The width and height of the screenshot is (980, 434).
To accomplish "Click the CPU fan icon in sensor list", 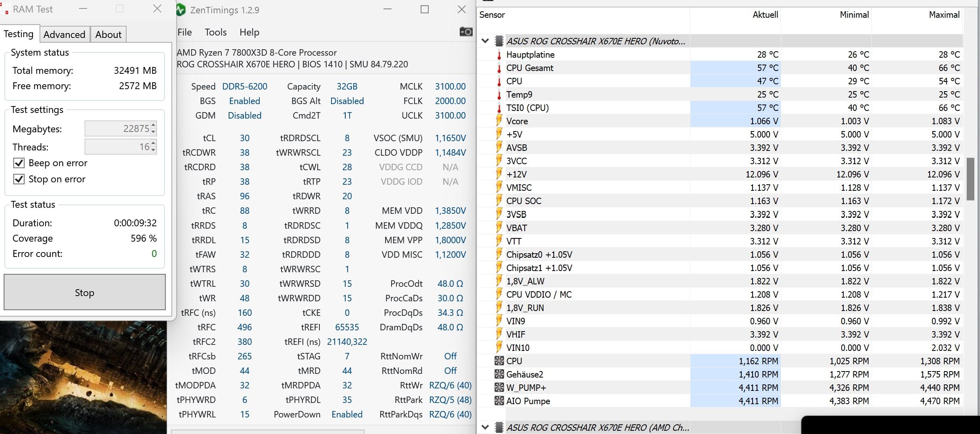I will [499, 361].
